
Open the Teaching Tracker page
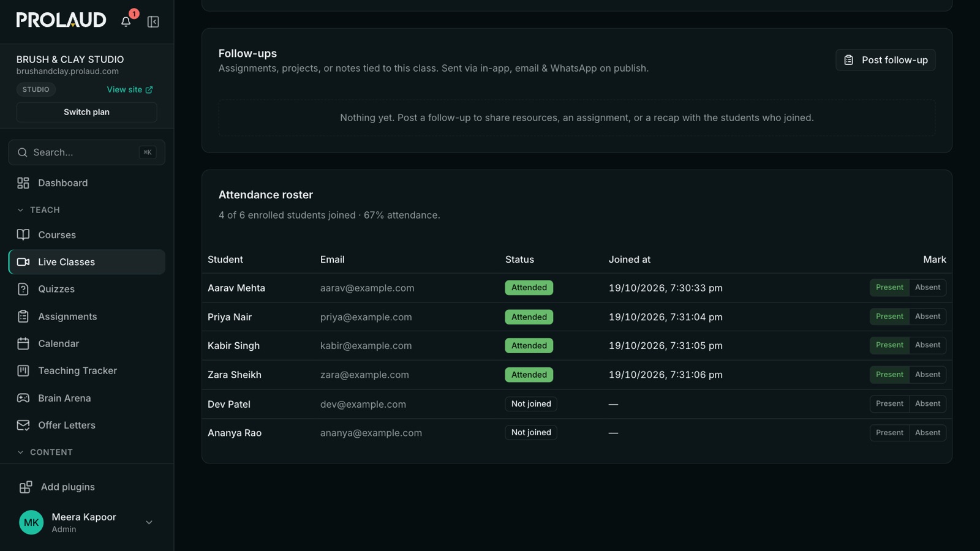(87, 370)
